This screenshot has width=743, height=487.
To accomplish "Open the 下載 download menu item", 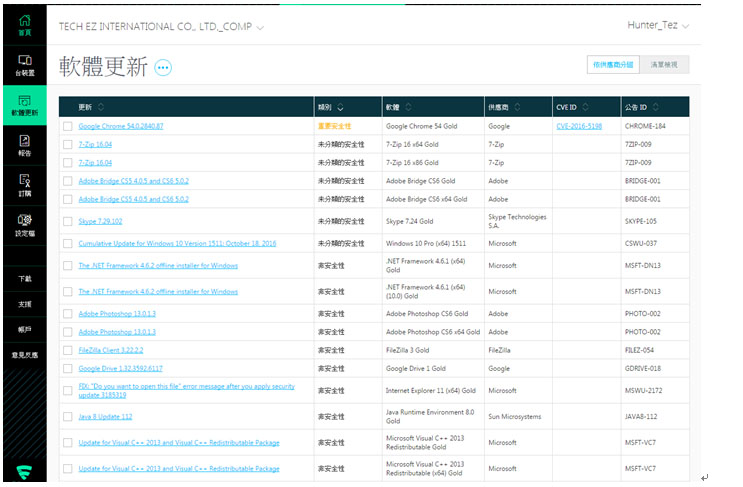I will (25, 279).
